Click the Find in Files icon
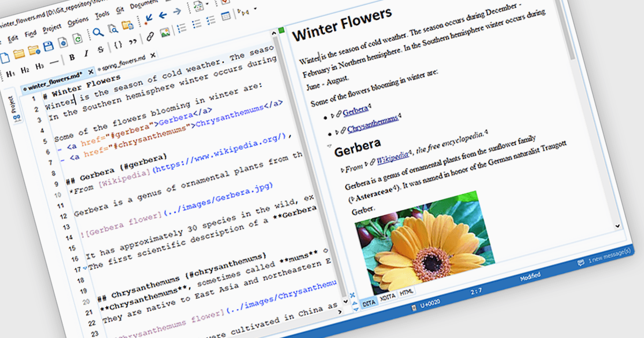This screenshot has height=338, width=644. tap(113, 28)
